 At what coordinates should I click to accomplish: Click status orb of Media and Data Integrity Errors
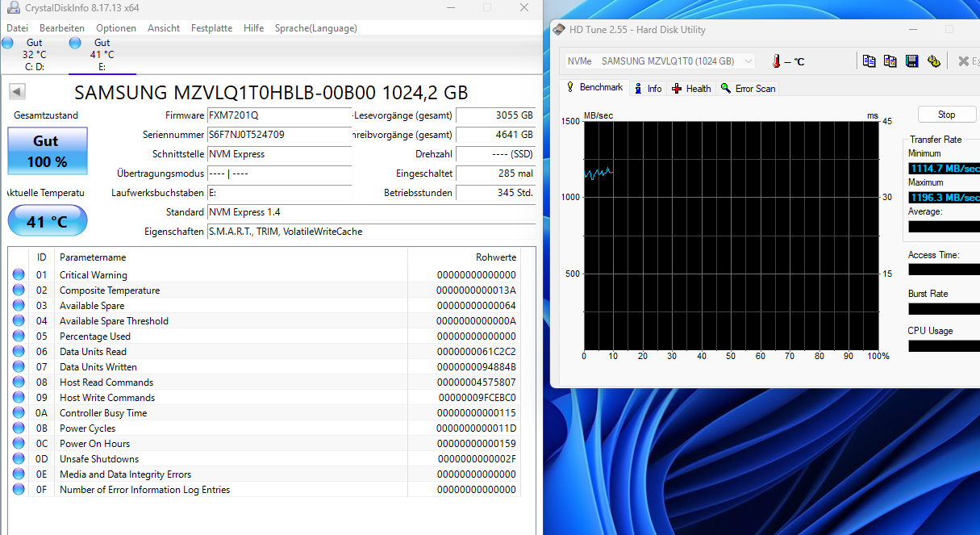point(19,474)
